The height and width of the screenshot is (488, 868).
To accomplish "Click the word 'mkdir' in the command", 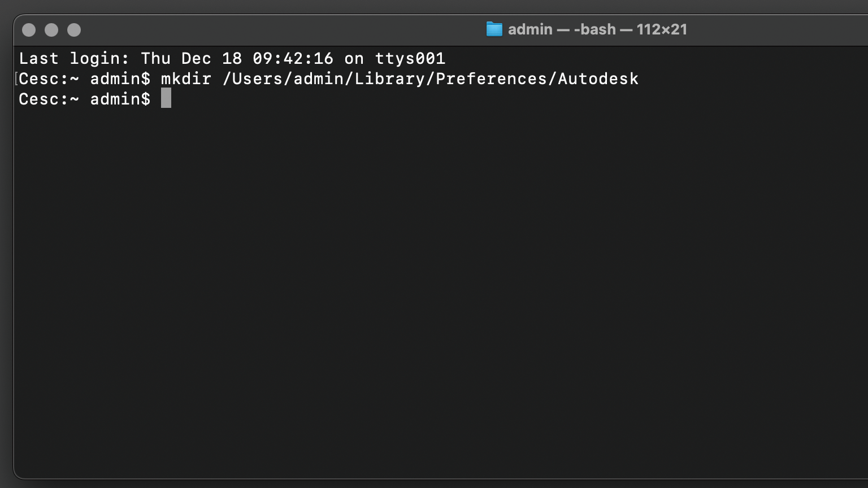I will (186, 79).
